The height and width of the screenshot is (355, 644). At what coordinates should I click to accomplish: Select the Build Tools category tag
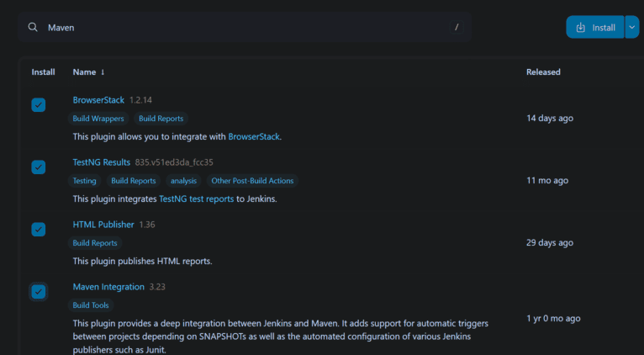click(x=92, y=305)
